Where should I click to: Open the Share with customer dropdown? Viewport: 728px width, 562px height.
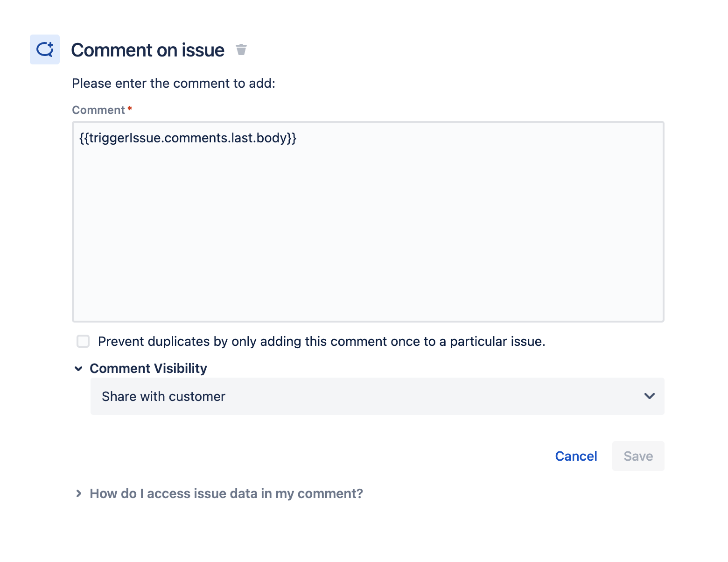pos(377,396)
